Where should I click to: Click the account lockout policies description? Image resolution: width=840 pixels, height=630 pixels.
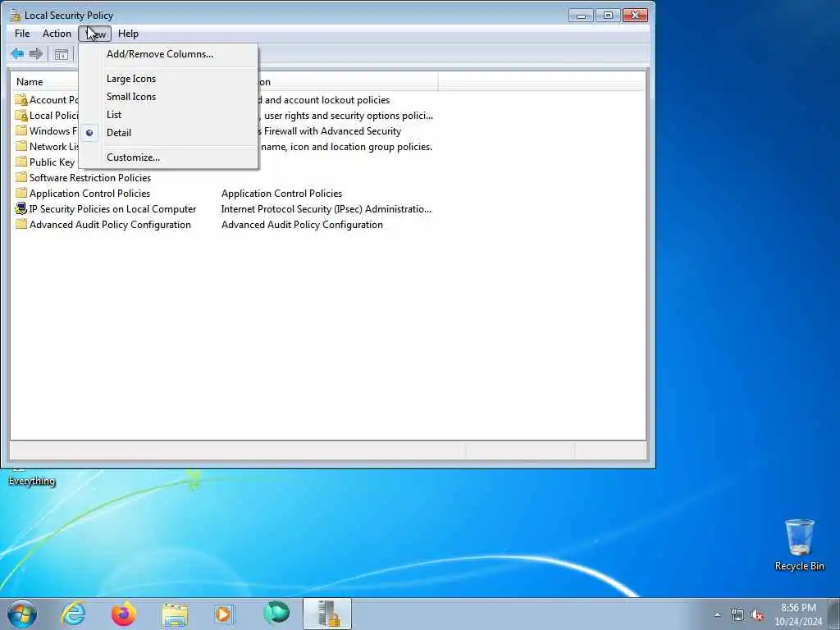point(324,99)
